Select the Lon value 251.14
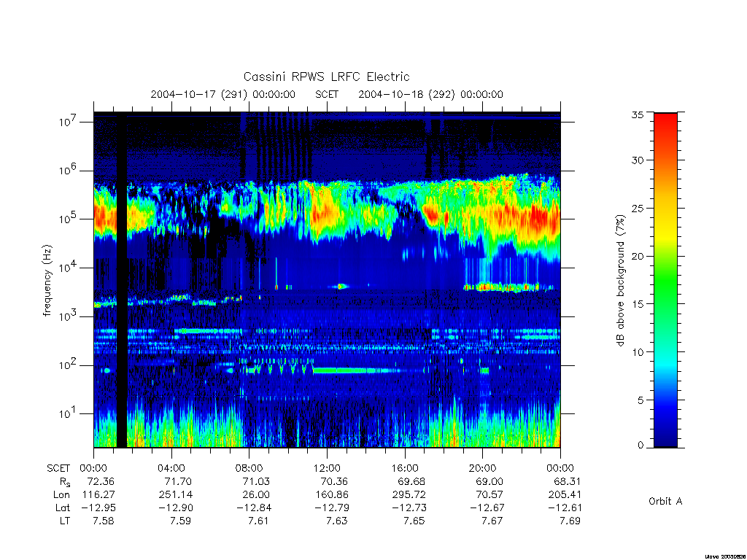The width and height of the screenshot is (747, 560). pyautogui.click(x=176, y=494)
